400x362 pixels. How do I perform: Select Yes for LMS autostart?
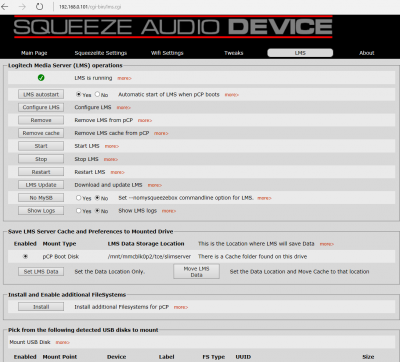79,94
